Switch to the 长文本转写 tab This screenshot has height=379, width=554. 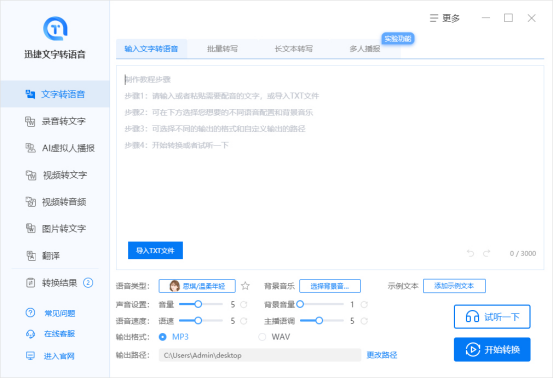pyautogui.click(x=294, y=49)
